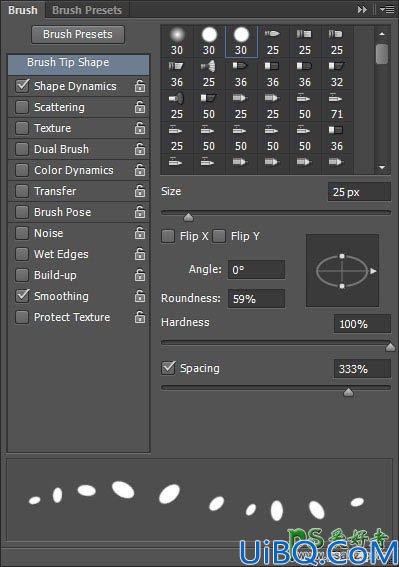Open Brush Pose settings by its label
The height and width of the screenshot is (567, 399).
pyautogui.click(x=63, y=212)
